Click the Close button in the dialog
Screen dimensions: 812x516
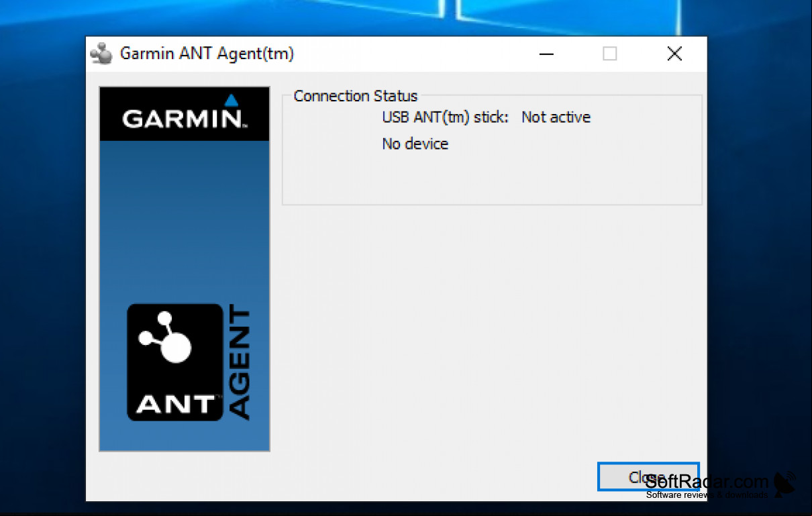pyautogui.click(x=648, y=476)
